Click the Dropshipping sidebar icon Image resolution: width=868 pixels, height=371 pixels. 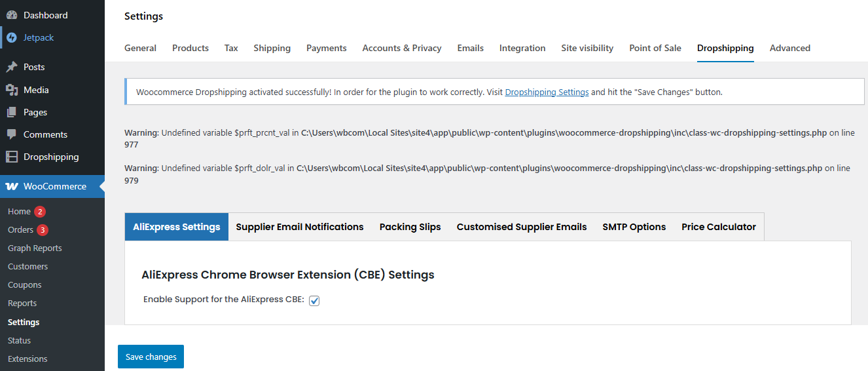(x=12, y=157)
